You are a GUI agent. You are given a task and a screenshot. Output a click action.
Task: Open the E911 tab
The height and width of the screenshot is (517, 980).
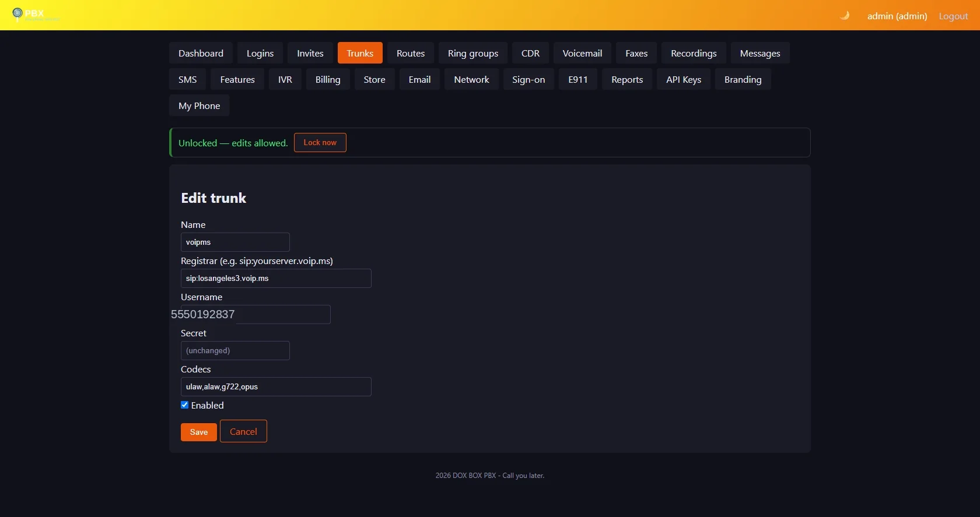click(578, 79)
